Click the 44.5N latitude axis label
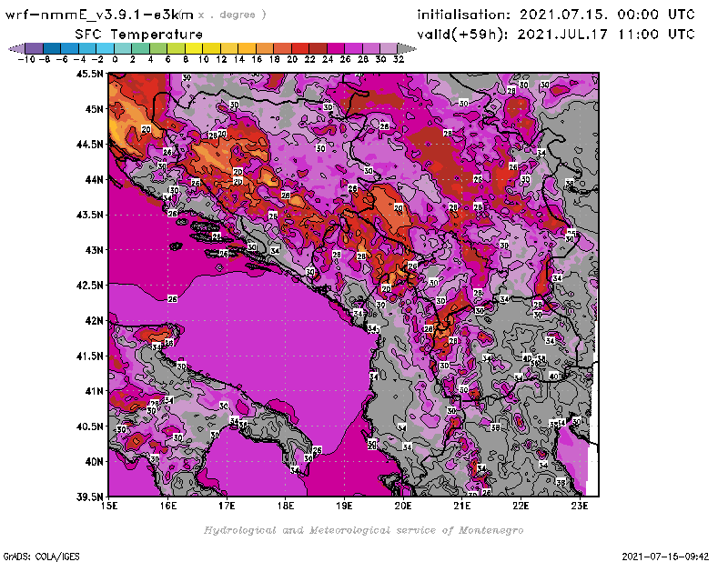Screen dimensions: 728x562 [x=89, y=145]
